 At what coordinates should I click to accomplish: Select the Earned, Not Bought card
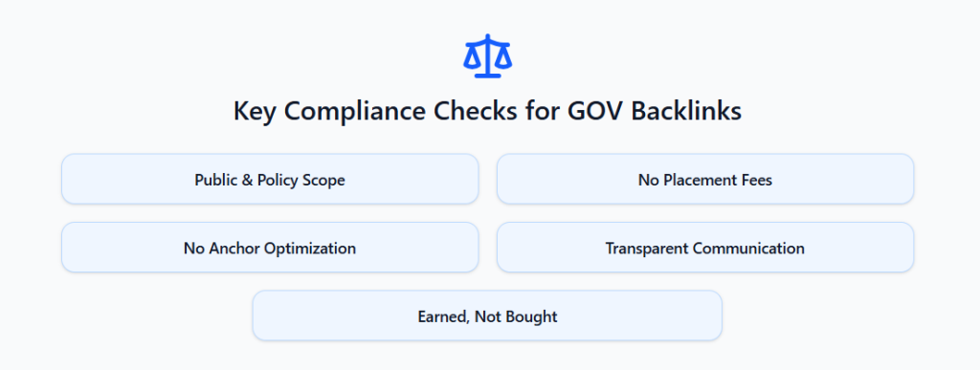coord(487,316)
